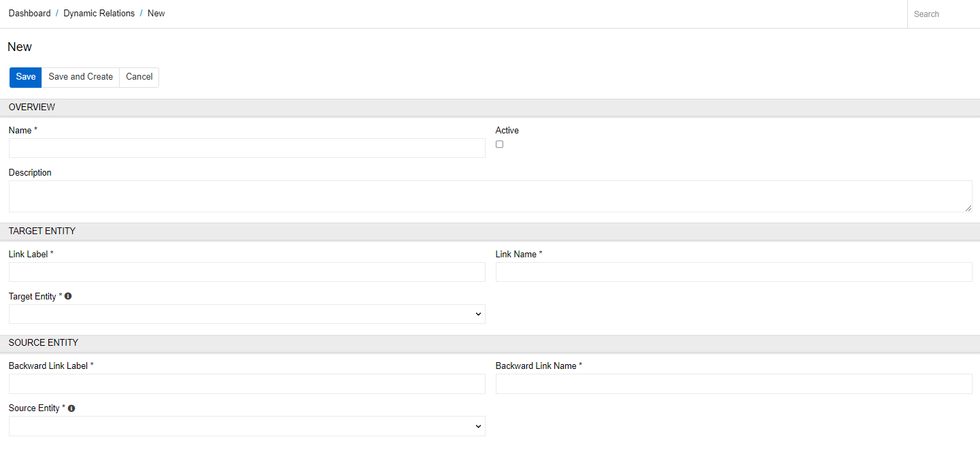Screen dimensions: 980x469
Task: Click the SOURCE ENTITY section header
Action: pos(490,343)
